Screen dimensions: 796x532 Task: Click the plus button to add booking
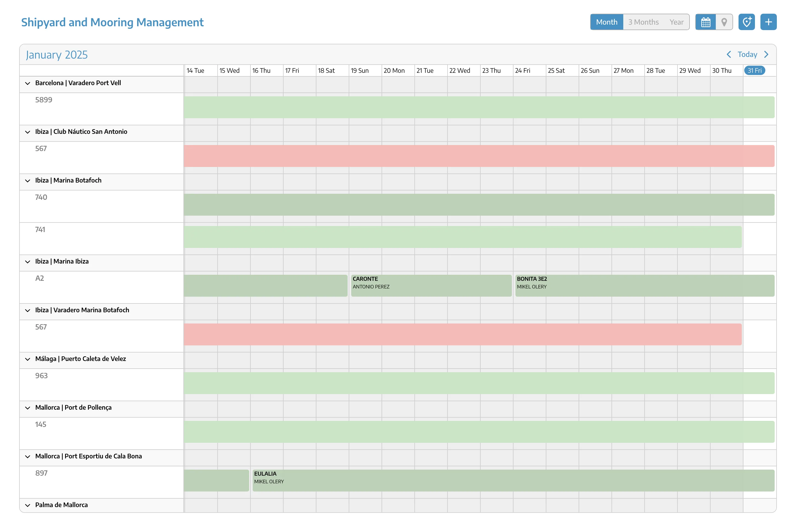point(768,22)
